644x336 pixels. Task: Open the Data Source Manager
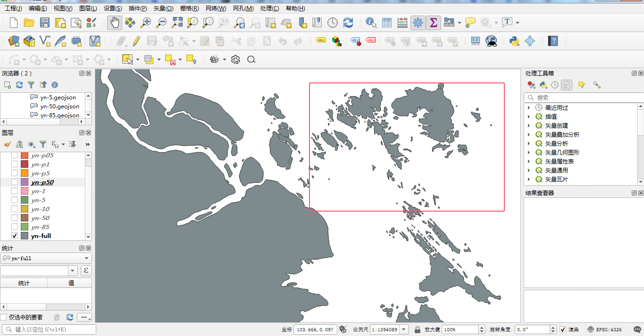[14, 41]
